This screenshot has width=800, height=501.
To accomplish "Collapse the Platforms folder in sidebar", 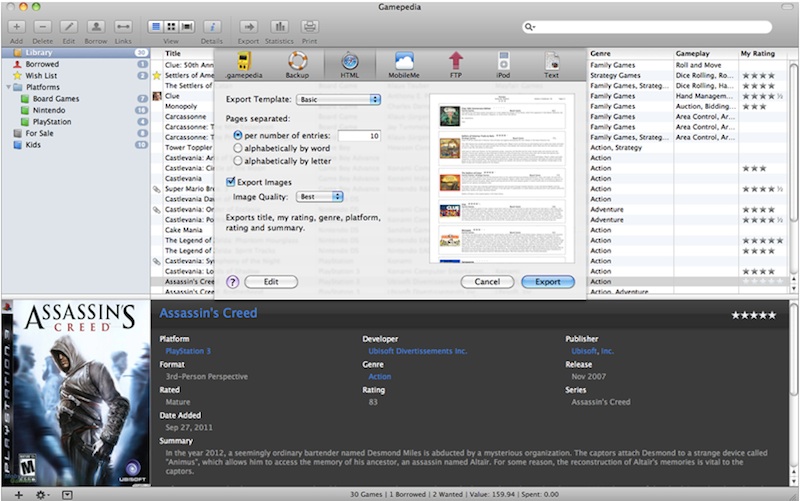I will coord(6,87).
